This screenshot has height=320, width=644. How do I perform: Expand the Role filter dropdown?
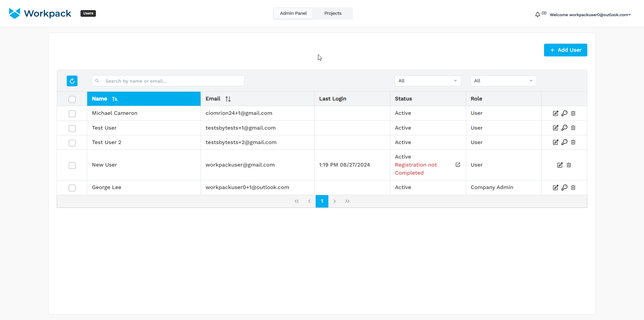(503, 81)
